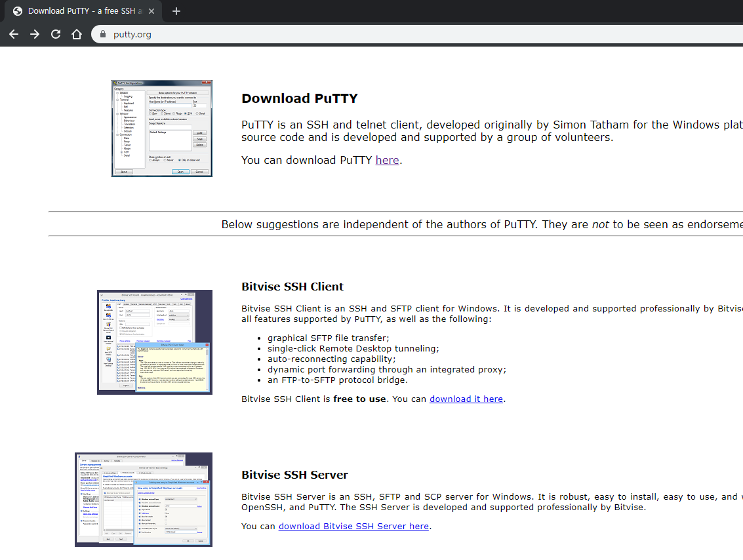Open the browser home page icon
The height and width of the screenshot is (560, 743).
coord(77,34)
